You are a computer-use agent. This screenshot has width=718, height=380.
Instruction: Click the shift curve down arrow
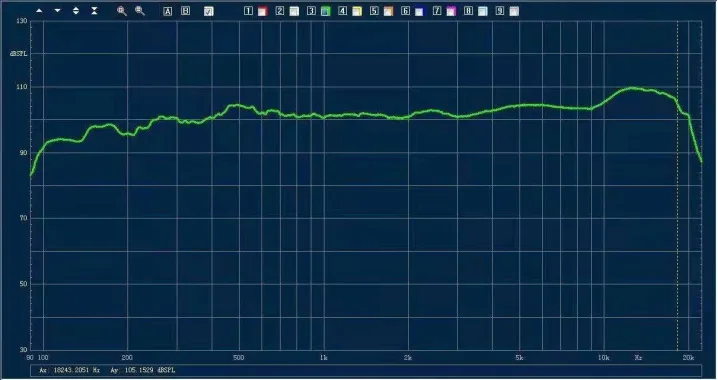coord(58,11)
